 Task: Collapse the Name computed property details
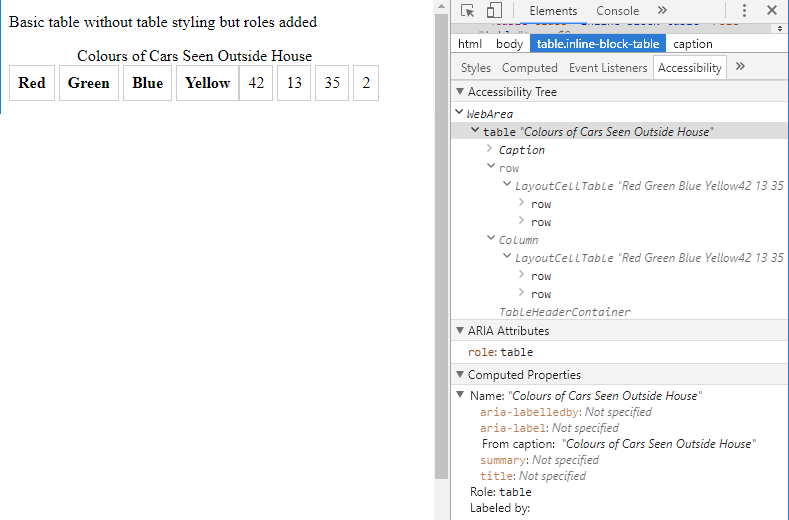point(460,395)
